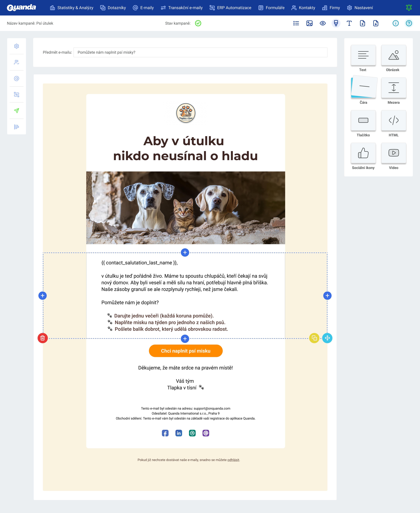Open sidebar at-sign email icon

click(x=16, y=78)
